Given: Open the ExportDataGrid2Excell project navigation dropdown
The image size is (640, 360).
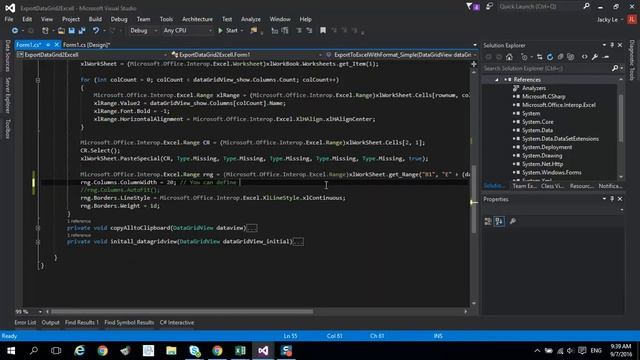Looking at the screenshot, I should pyautogui.click(x=92, y=55).
